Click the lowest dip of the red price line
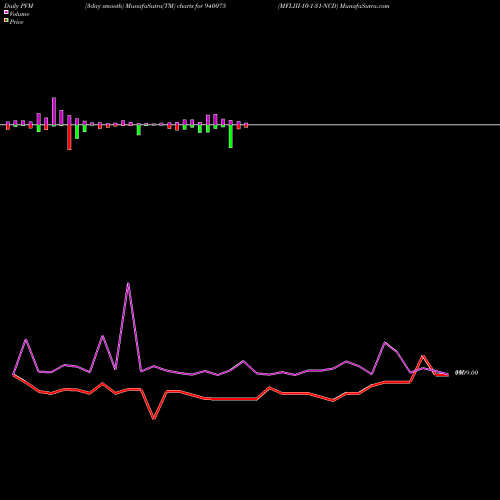 tap(154, 418)
